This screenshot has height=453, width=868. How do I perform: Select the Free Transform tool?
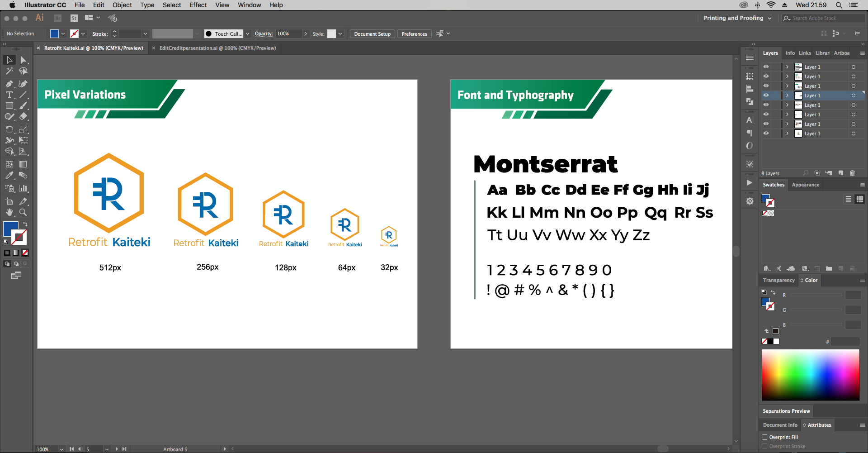(x=24, y=140)
